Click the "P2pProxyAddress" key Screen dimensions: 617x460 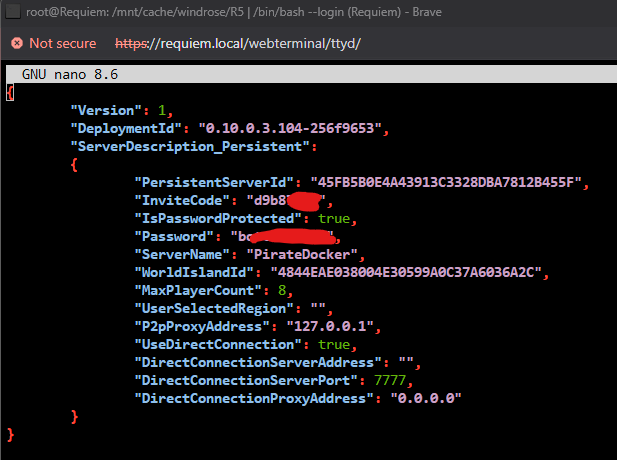[x=202, y=327]
